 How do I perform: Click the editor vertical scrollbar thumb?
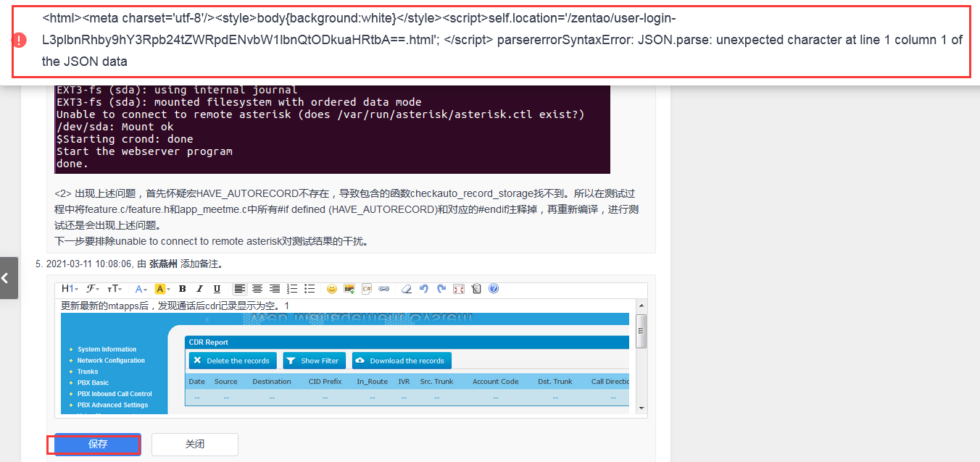(641, 330)
